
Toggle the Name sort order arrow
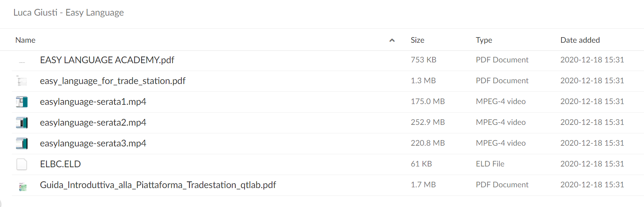click(392, 40)
